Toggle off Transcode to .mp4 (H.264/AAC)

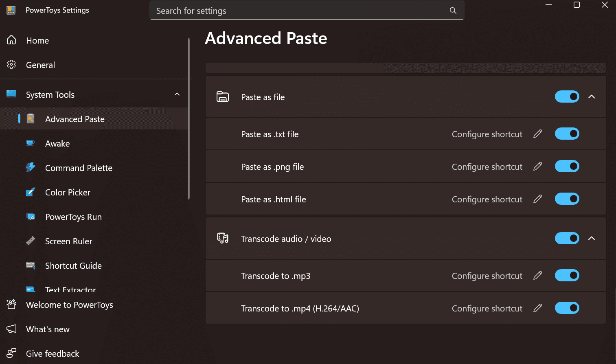[x=567, y=308]
